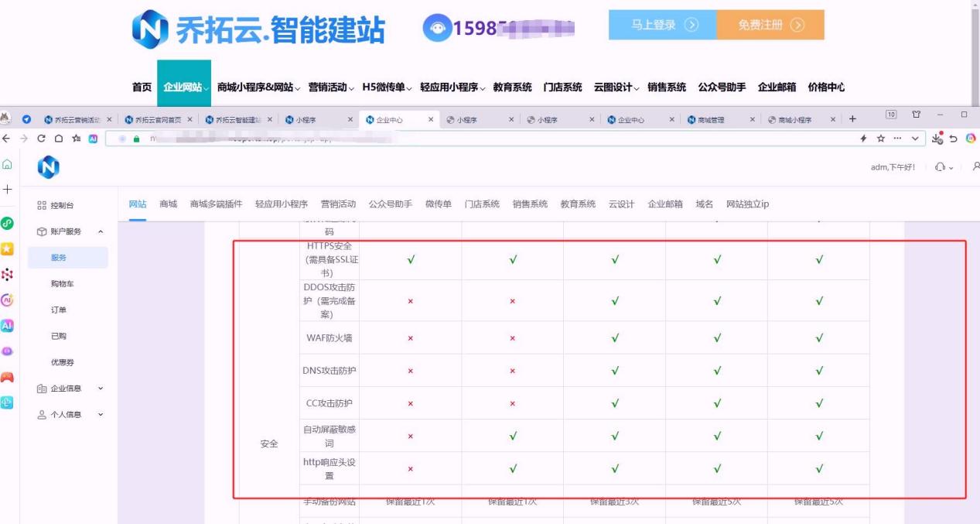Open 优惠券 in the sidebar
The image size is (980, 524).
pos(63,362)
